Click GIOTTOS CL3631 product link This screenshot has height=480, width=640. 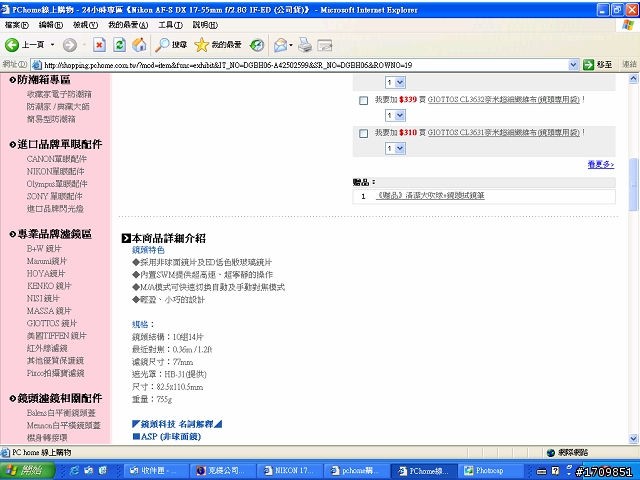(x=504, y=133)
